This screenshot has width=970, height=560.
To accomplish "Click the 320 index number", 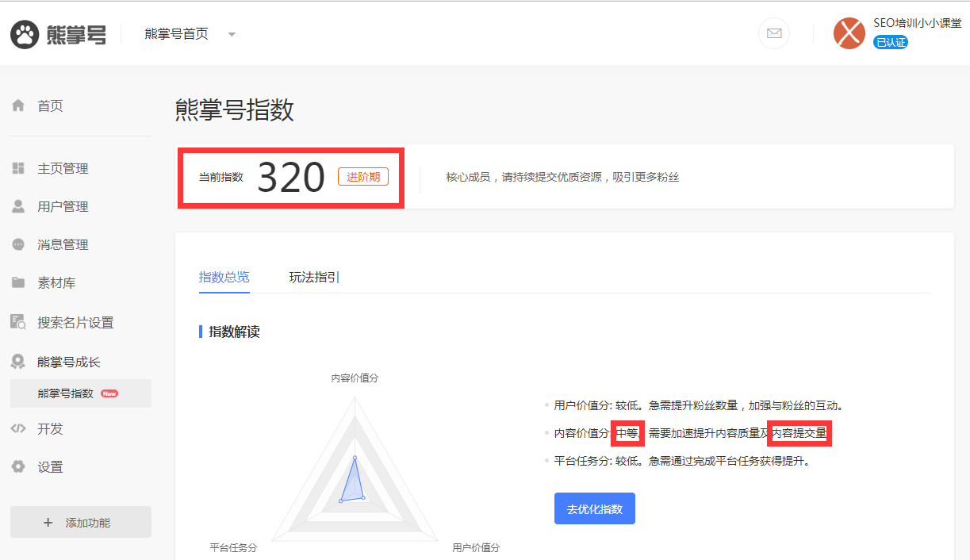I will coord(291,178).
